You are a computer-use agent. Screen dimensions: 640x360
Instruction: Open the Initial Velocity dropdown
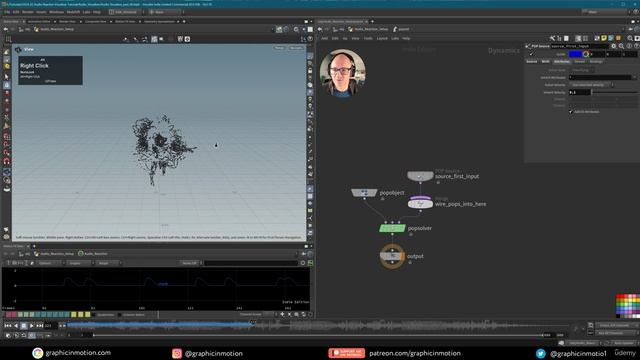591,84
